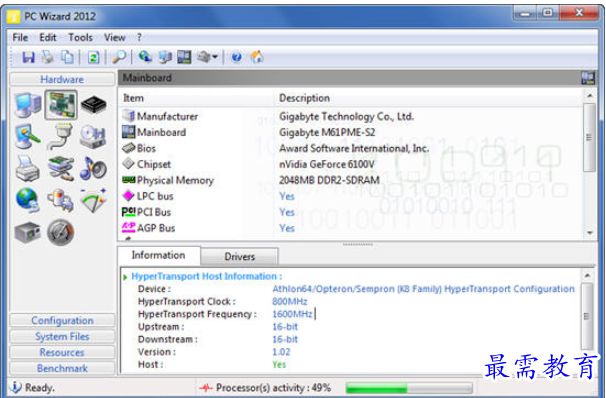Open the Tools menu
This screenshot has height=398, width=606.
click(x=80, y=37)
